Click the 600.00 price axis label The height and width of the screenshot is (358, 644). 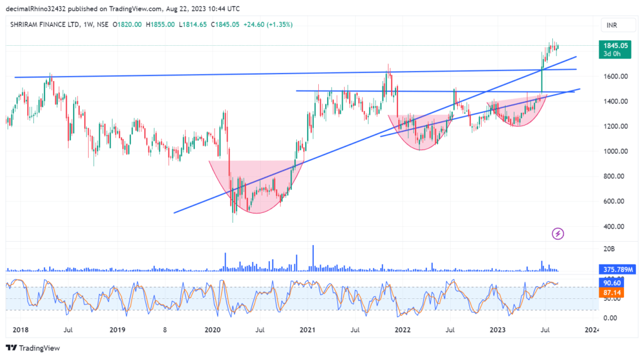(x=614, y=202)
